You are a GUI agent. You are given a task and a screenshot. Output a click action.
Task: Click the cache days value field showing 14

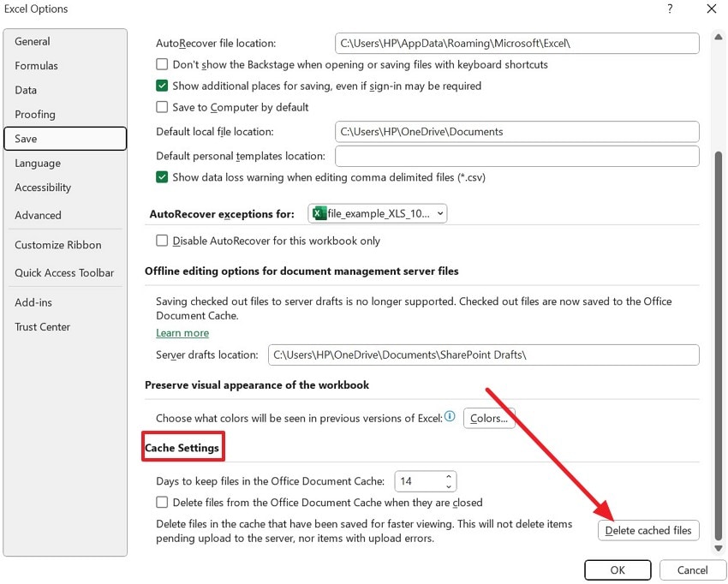(x=419, y=481)
